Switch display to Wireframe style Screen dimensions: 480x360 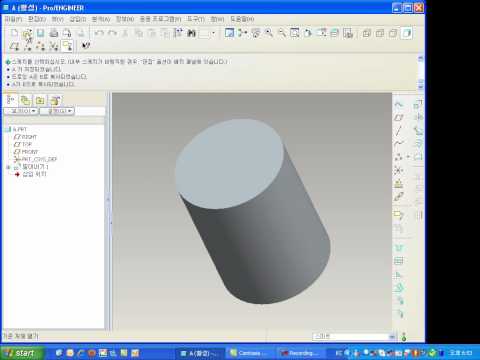click(x=367, y=33)
